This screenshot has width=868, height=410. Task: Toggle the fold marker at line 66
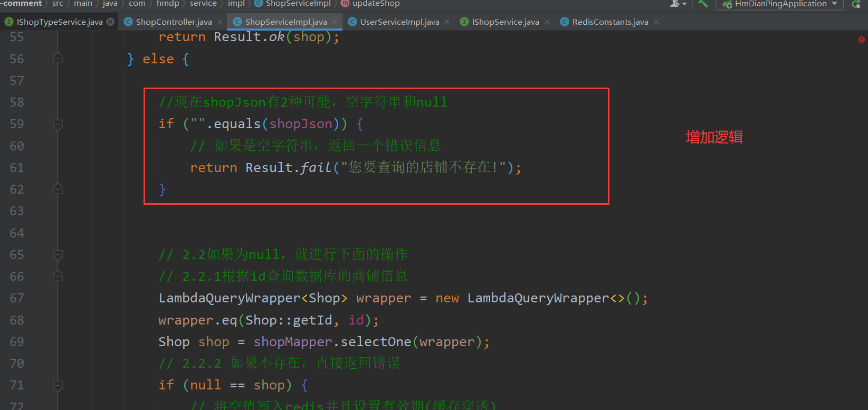pyautogui.click(x=58, y=275)
